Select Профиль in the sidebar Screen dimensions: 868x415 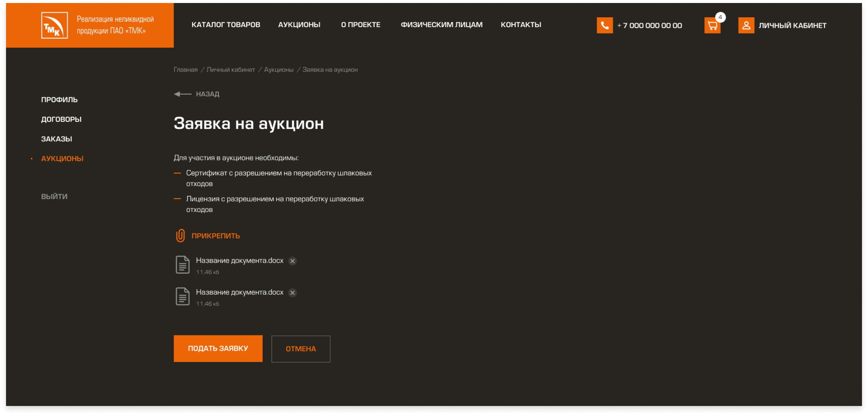(59, 100)
